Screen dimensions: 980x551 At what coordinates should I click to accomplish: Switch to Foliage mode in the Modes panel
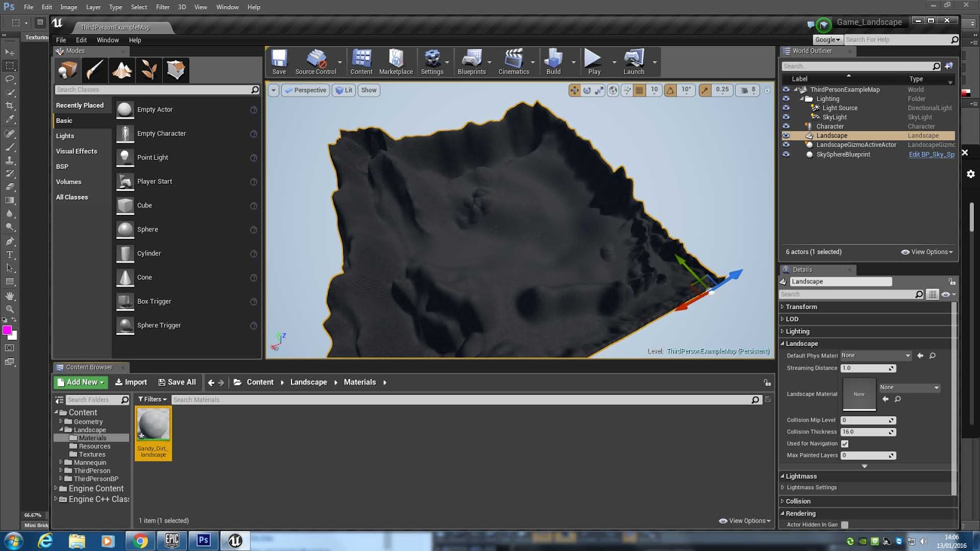pyautogui.click(x=149, y=70)
